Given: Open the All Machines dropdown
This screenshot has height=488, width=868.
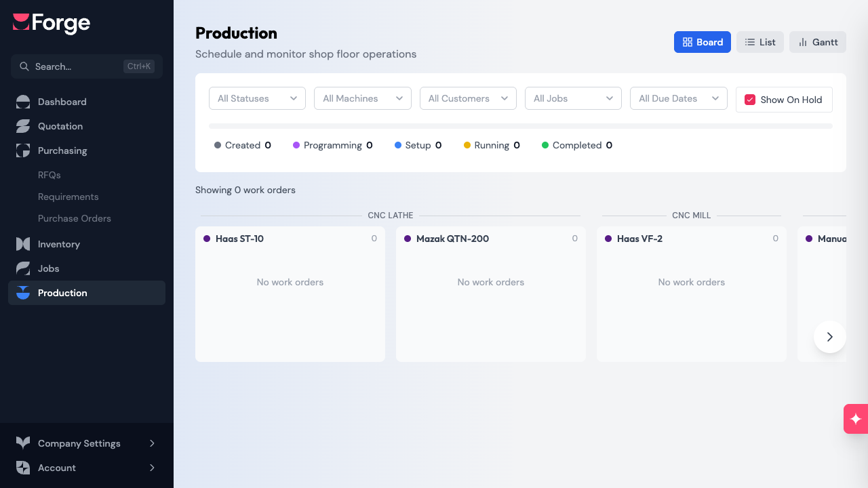Looking at the screenshot, I should click(x=362, y=98).
